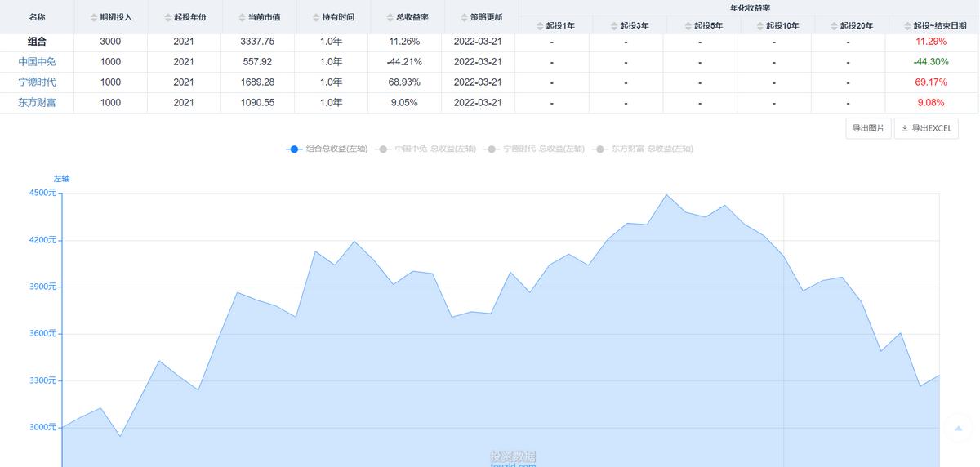Image resolution: width=980 pixels, height=467 pixels.
Task: Download data with 导出EXCEL button
Action: coord(926,128)
